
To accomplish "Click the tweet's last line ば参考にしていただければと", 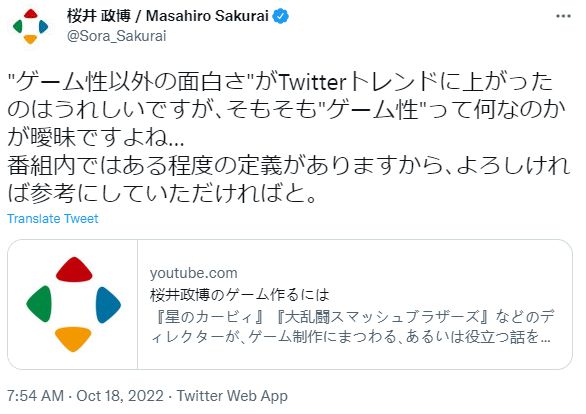I will point(163,193).
